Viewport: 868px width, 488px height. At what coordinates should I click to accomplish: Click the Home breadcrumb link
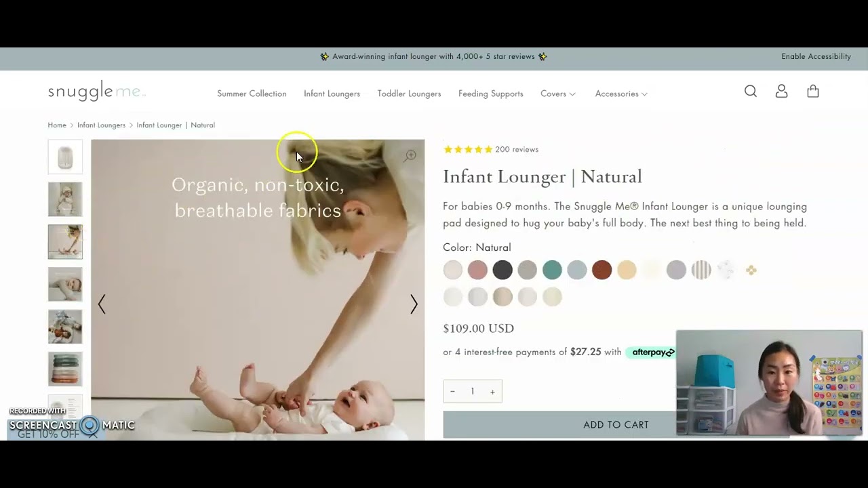tap(57, 125)
